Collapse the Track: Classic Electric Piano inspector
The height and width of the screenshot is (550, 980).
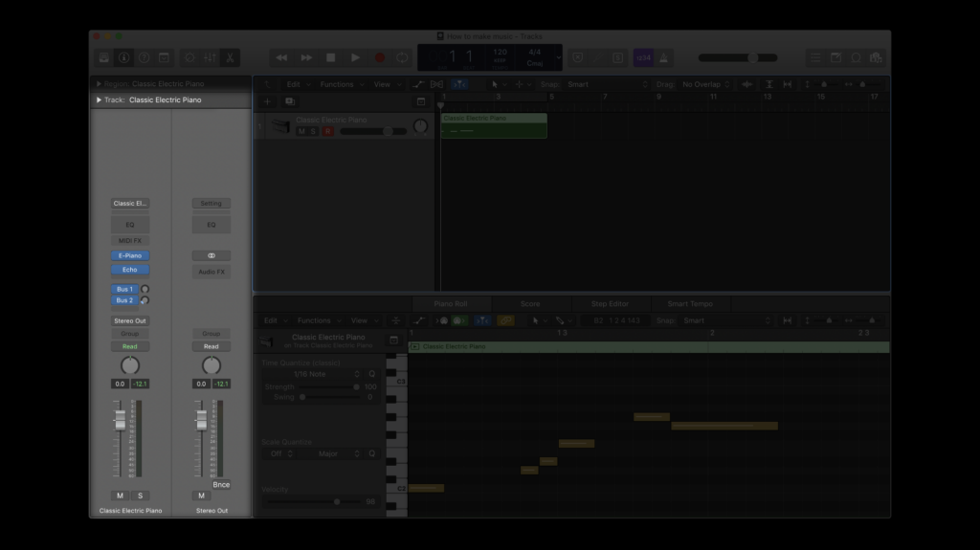99,100
